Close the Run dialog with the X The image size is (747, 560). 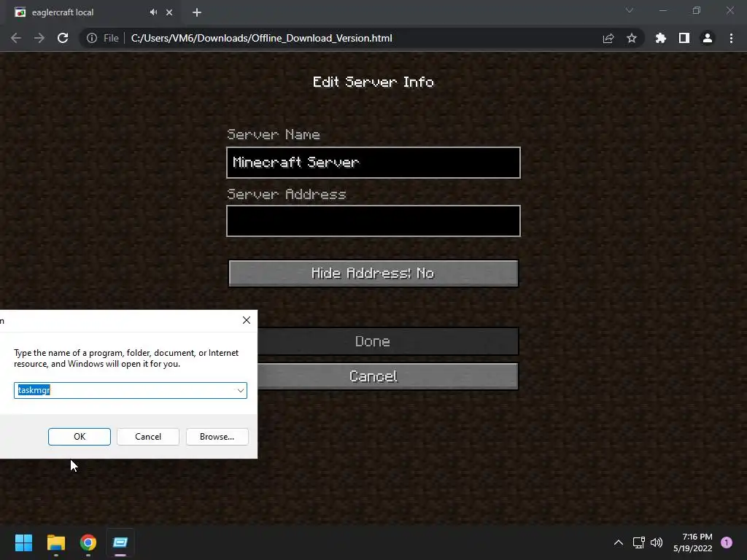coord(247,320)
